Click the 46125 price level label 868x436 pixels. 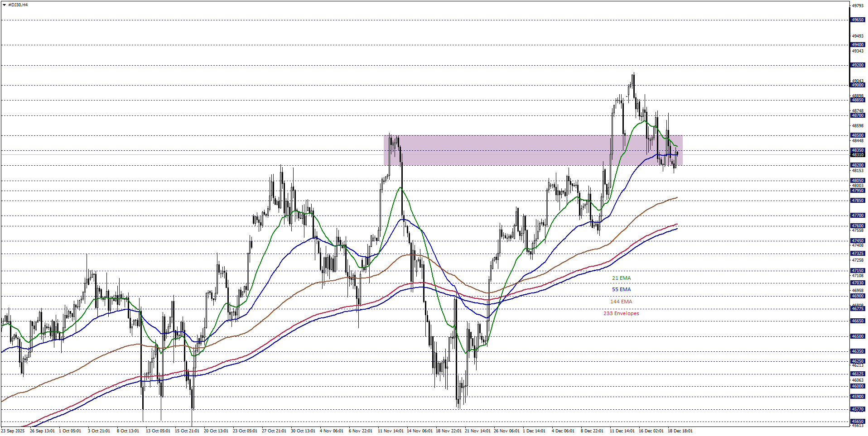858,374
